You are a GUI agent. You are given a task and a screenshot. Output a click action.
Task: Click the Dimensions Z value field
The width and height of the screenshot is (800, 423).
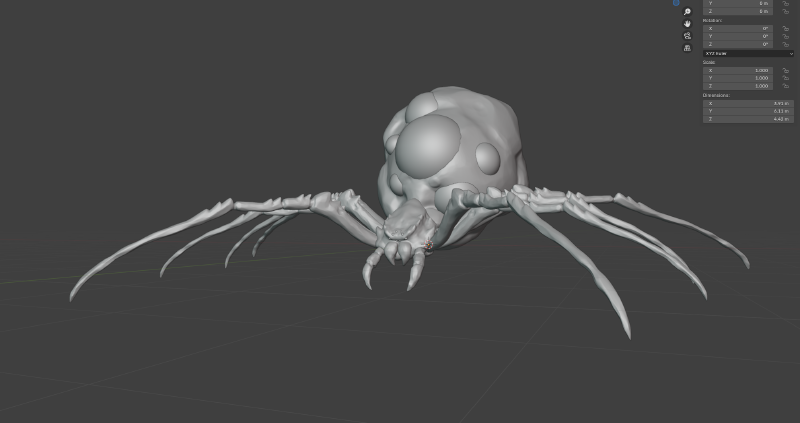(x=748, y=119)
